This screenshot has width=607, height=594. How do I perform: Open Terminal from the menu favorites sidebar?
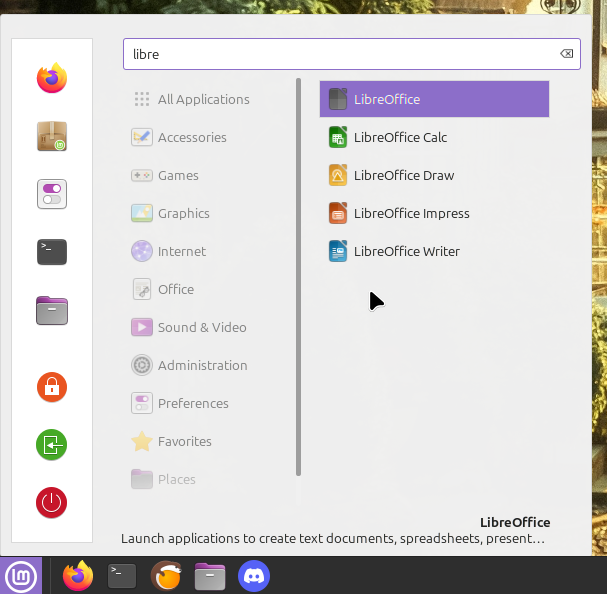pyautogui.click(x=52, y=252)
